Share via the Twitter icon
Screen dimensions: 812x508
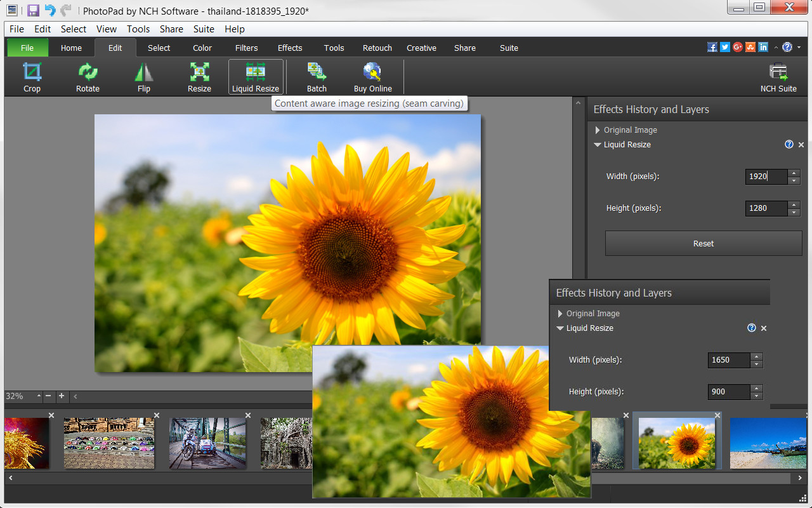(724, 46)
